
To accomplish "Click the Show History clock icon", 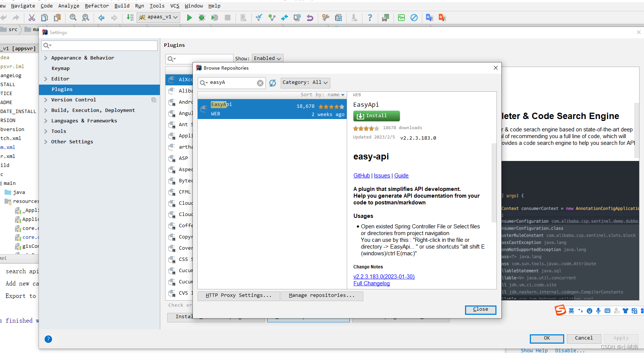I will [x=297, y=18].
